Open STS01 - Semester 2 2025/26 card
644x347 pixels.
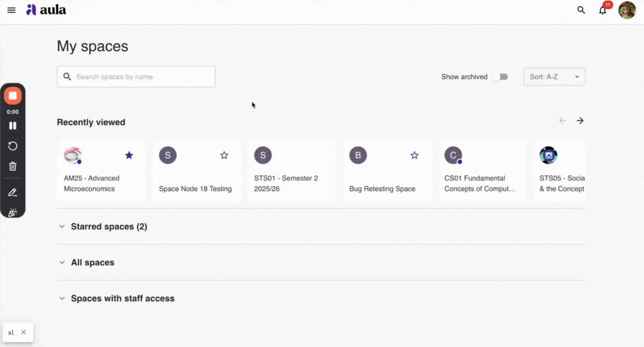click(292, 170)
